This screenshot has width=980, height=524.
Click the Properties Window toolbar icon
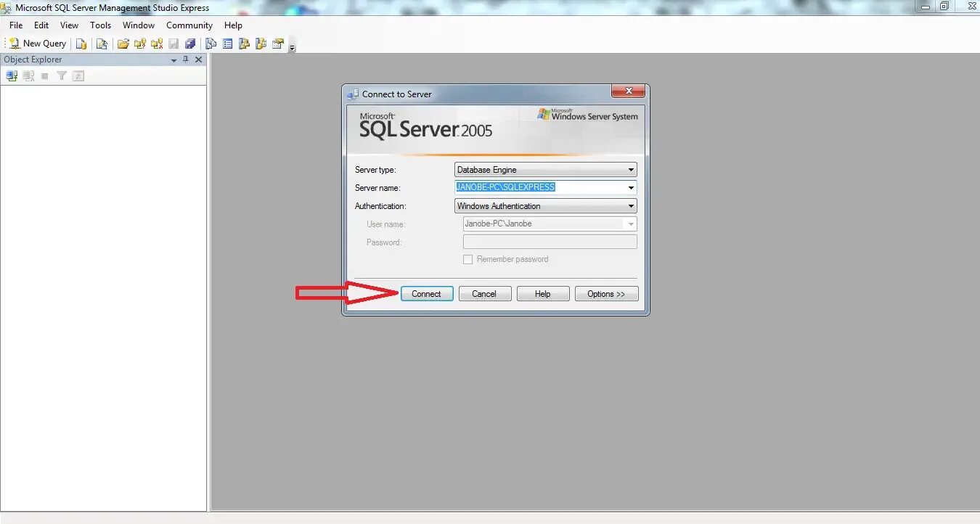[x=278, y=44]
